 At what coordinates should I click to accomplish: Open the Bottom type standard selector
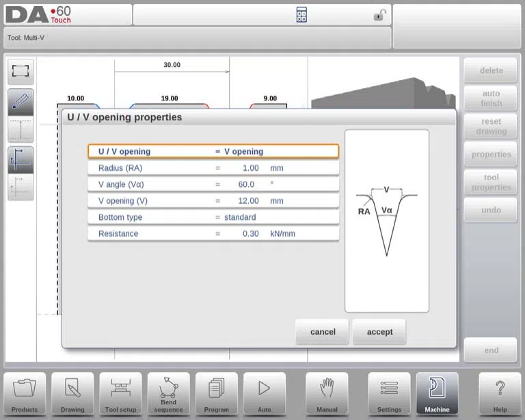(x=213, y=217)
